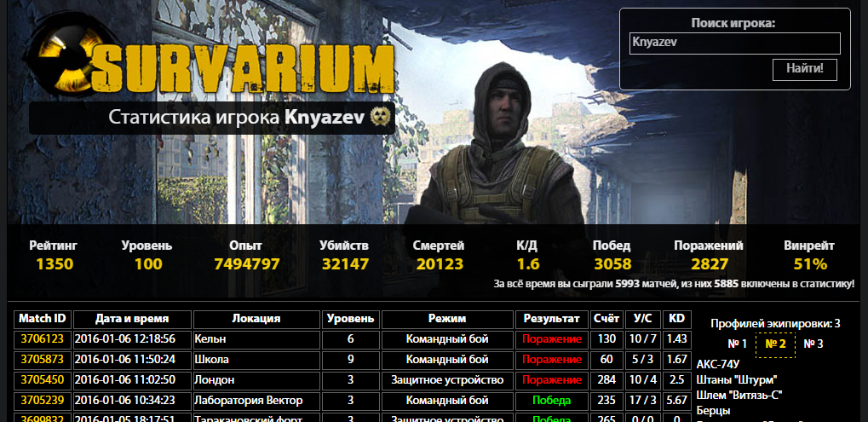Click the green Победа result for Лаборатория Вектор
Image resolution: width=868 pixels, height=422 pixels.
551,400
